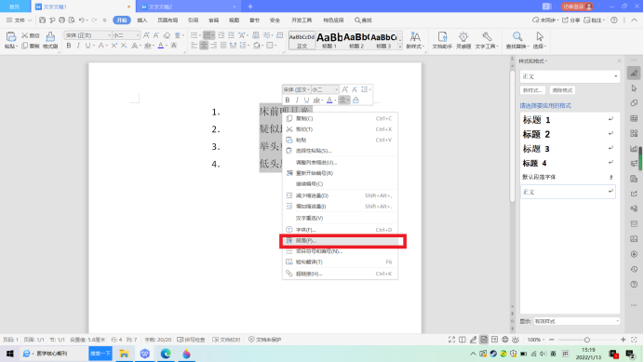
Task: Toggle character shading button in the ribbon
Action: point(174,46)
